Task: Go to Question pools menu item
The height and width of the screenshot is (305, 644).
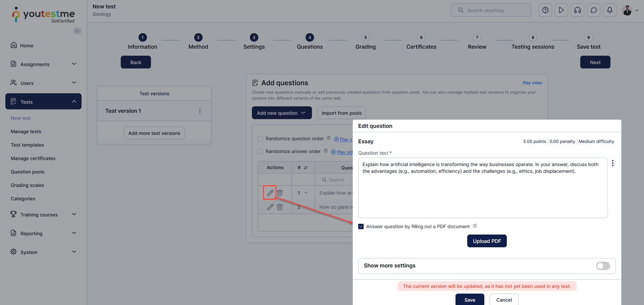Action: pos(28,172)
